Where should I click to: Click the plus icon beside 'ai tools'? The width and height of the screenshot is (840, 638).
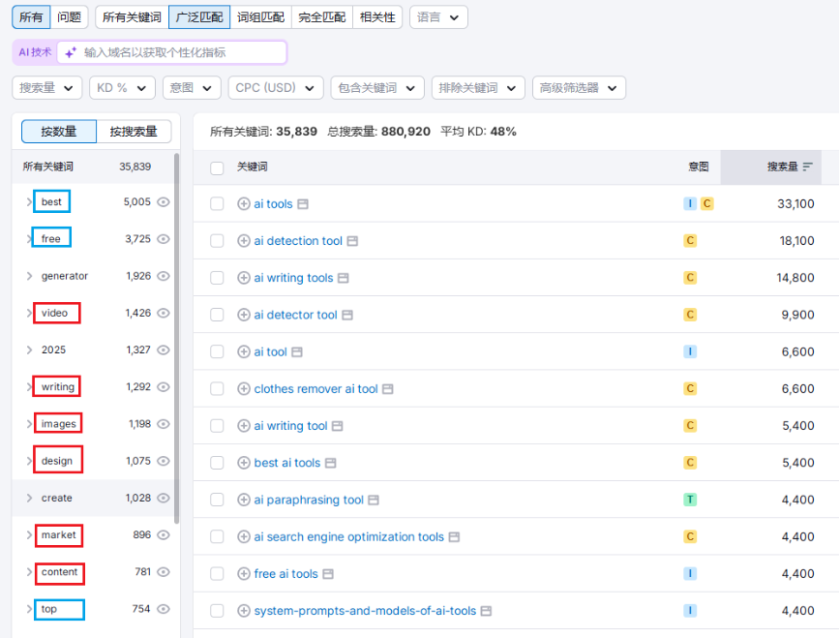pos(244,204)
